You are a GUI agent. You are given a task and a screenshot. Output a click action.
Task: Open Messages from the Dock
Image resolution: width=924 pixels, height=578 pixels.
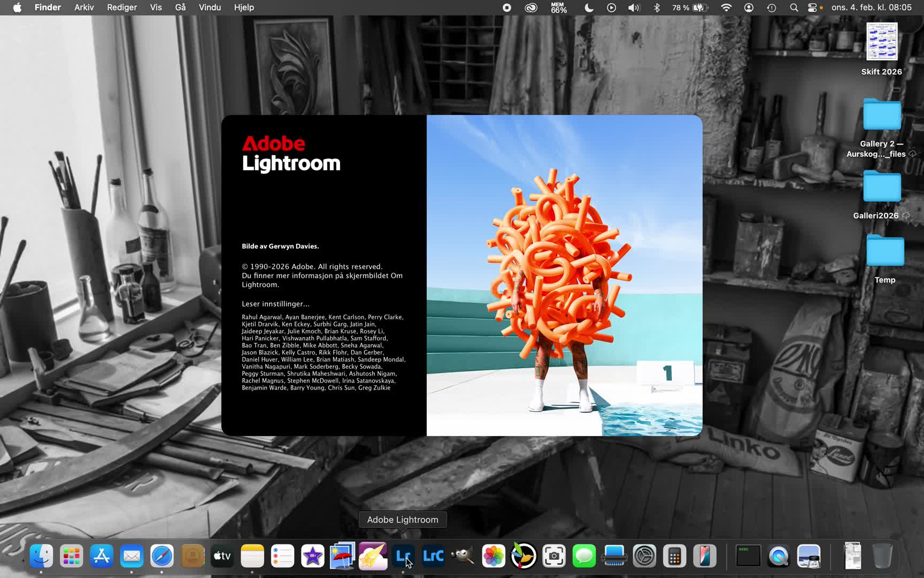tap(584, 557)
